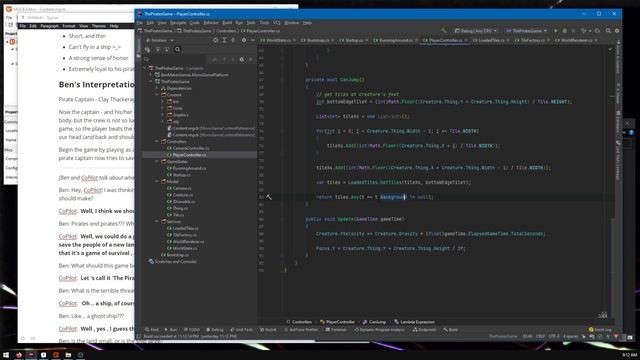
Task: Open Search Everywhere magnifier icon at top right
Action: click(x=608, y=31)
